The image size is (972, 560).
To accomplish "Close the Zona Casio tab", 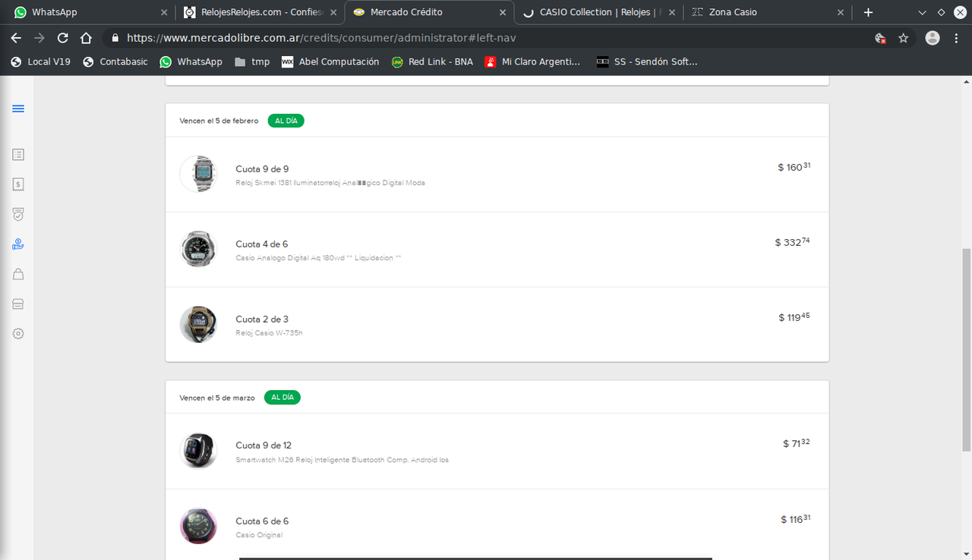I will pos(840,12).
